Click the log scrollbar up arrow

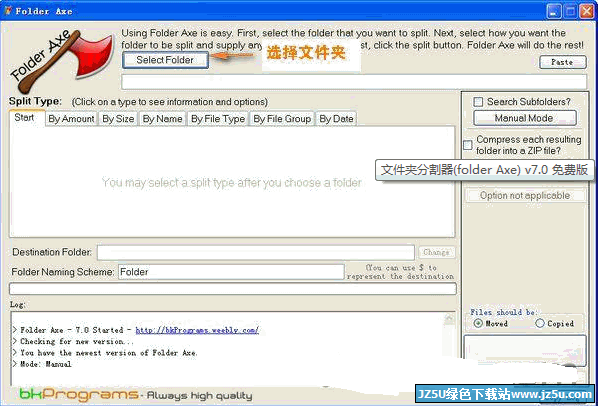click(449, 318)
